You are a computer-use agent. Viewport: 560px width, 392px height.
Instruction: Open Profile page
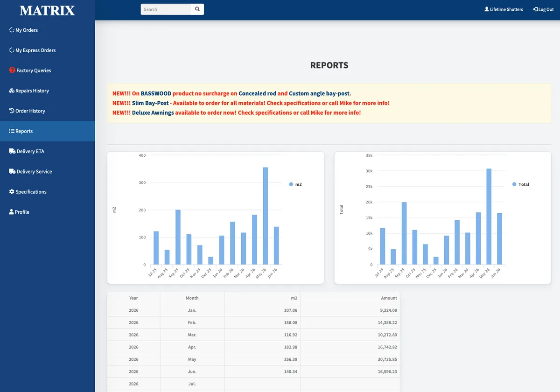click(x=47, y=212)
